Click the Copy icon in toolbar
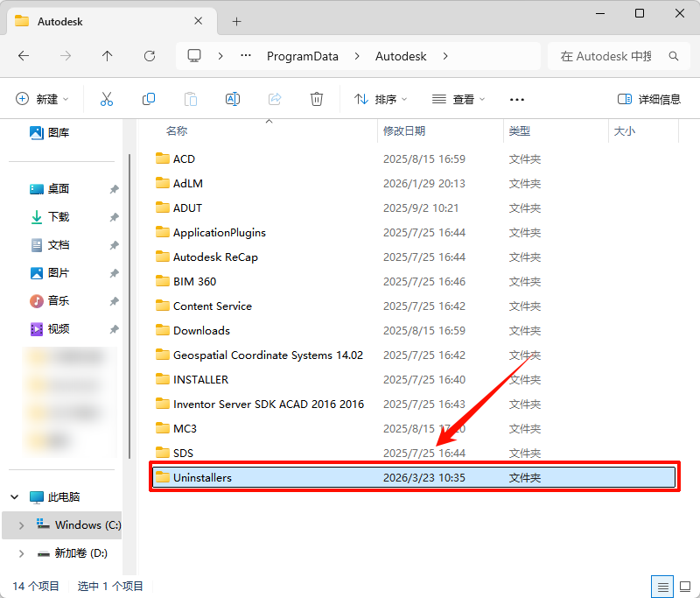This screenshot has width=700, height=598. coord(149,99)
